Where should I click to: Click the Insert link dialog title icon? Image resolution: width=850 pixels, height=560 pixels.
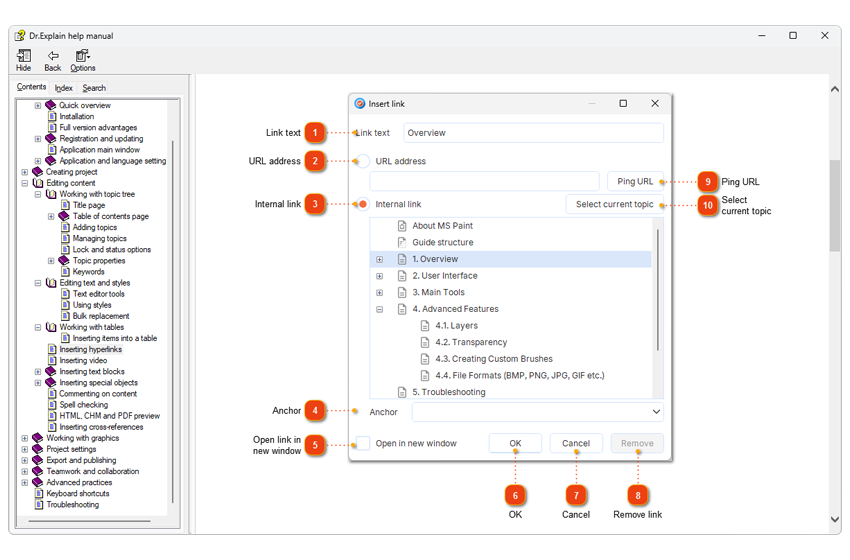[x=359, y=104]
